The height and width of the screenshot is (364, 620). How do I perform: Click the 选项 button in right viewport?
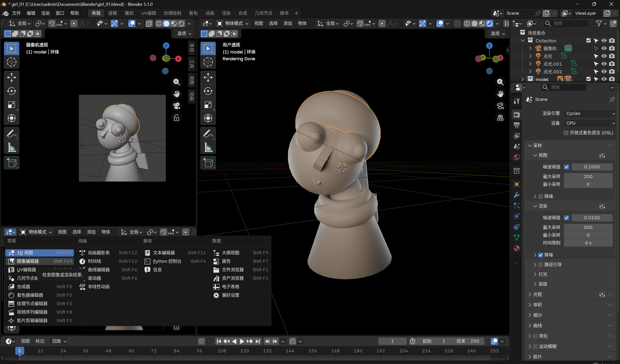pyautogui.click(x=497, y=33)
